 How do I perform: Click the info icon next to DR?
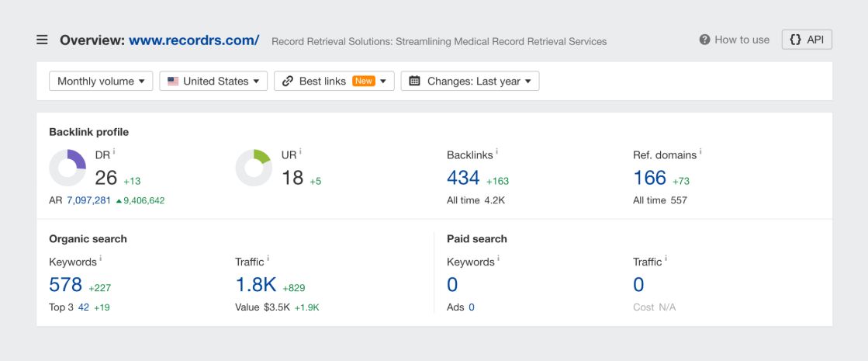[114, 151]
